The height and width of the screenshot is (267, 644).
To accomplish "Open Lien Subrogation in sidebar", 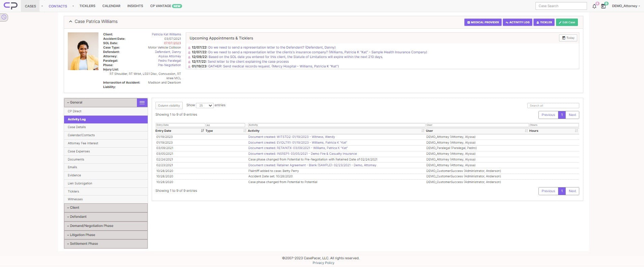I will click(x=106, y=183).
